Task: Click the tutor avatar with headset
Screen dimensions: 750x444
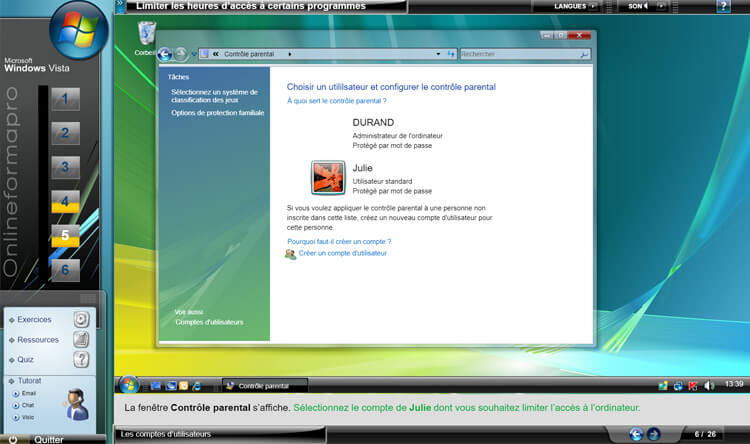Action: (x=76, y=404)
